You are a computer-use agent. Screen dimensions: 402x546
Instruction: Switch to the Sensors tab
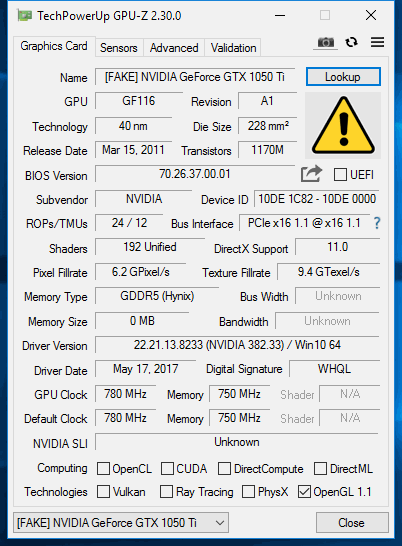119,48
